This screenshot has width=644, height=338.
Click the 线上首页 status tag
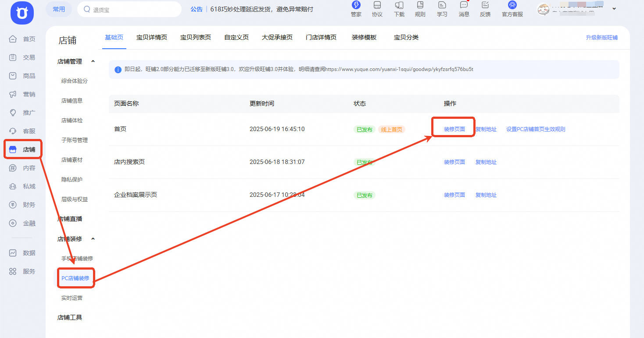(392, 129)
